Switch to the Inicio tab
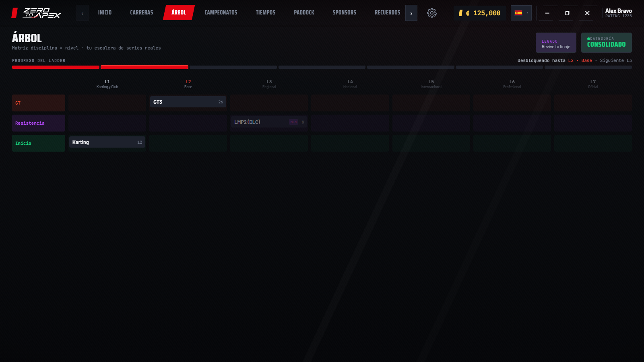644x362 pixels. click(x=105, y=12)
